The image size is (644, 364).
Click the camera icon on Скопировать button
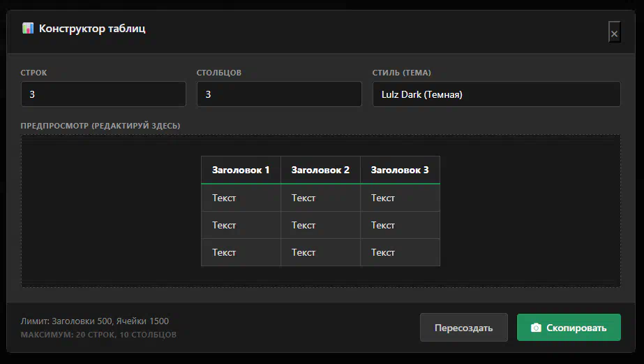pyautogui.click(x=536, y=328)
